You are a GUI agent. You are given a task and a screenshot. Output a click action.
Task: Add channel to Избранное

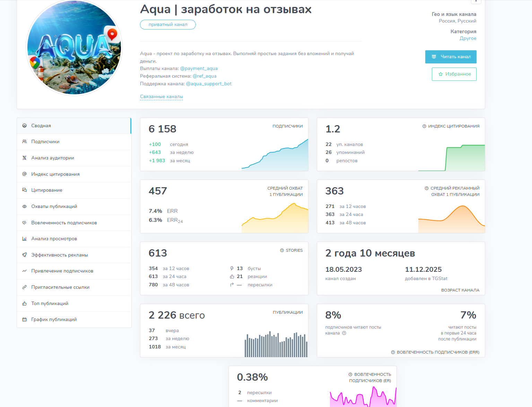(x=454, y=74)
